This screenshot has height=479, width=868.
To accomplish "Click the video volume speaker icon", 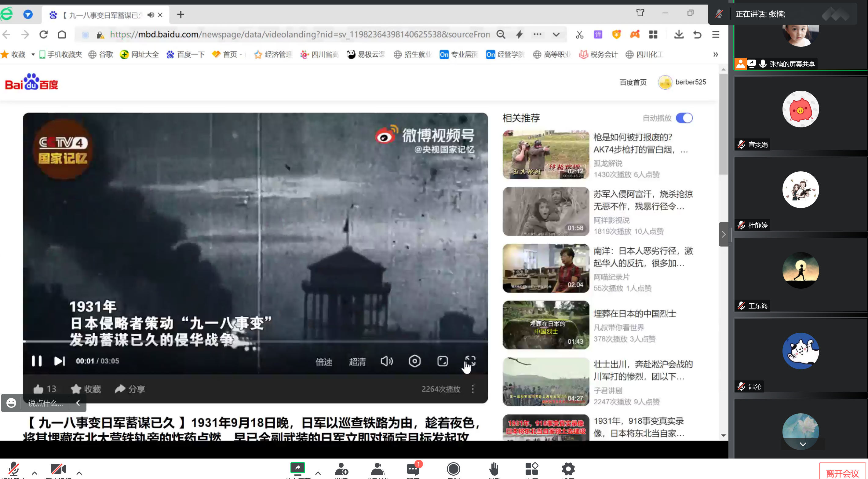I will (x=386, y=361).
